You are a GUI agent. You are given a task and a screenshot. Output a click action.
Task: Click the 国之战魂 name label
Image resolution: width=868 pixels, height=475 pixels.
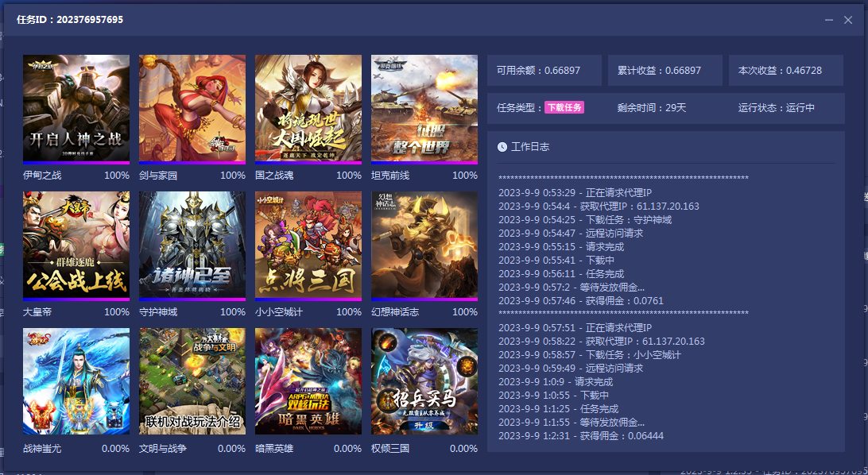click(x=274, y=176)
